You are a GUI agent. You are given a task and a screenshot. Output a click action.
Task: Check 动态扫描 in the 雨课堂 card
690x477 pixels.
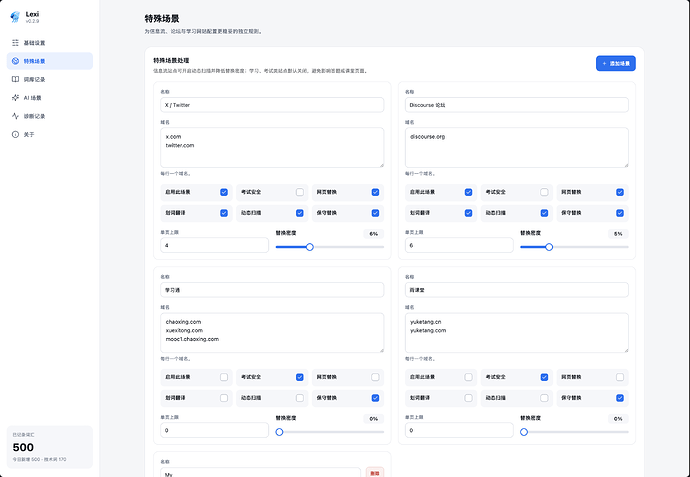544,398
